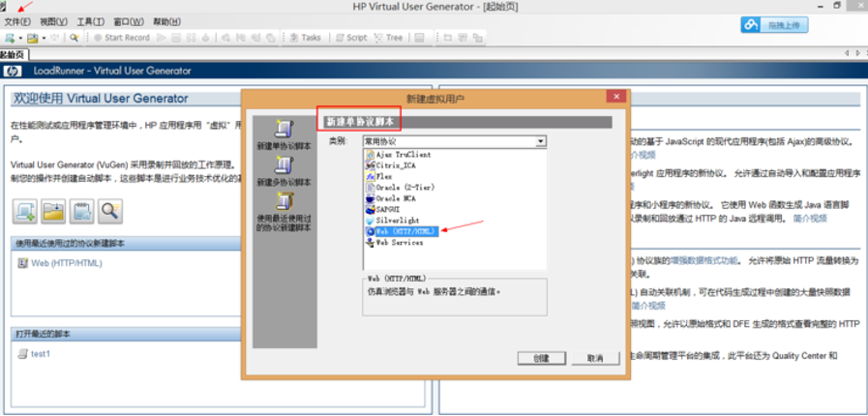This screenshot has width=868, height=416.
Task: Click the New Script toolbar icon
Action: coord(10,38)
